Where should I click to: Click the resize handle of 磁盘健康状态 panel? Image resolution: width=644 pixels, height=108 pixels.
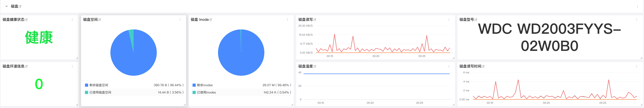point(77,58)
